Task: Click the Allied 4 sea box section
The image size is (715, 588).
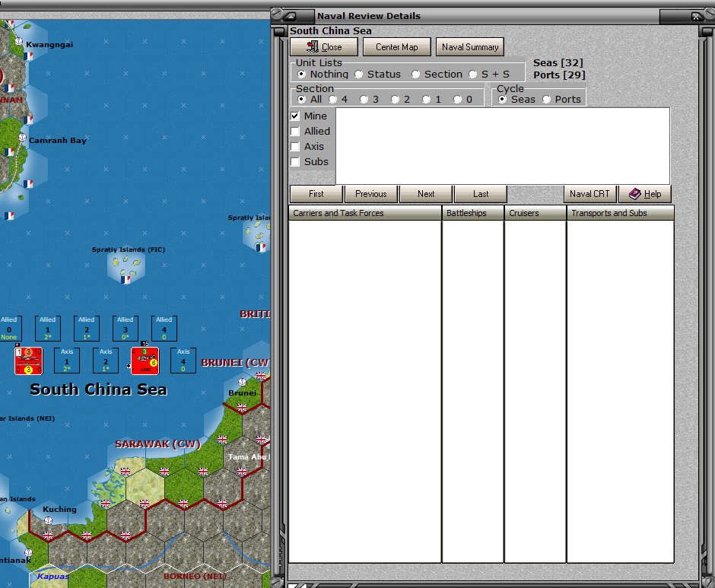Action: 164,328
